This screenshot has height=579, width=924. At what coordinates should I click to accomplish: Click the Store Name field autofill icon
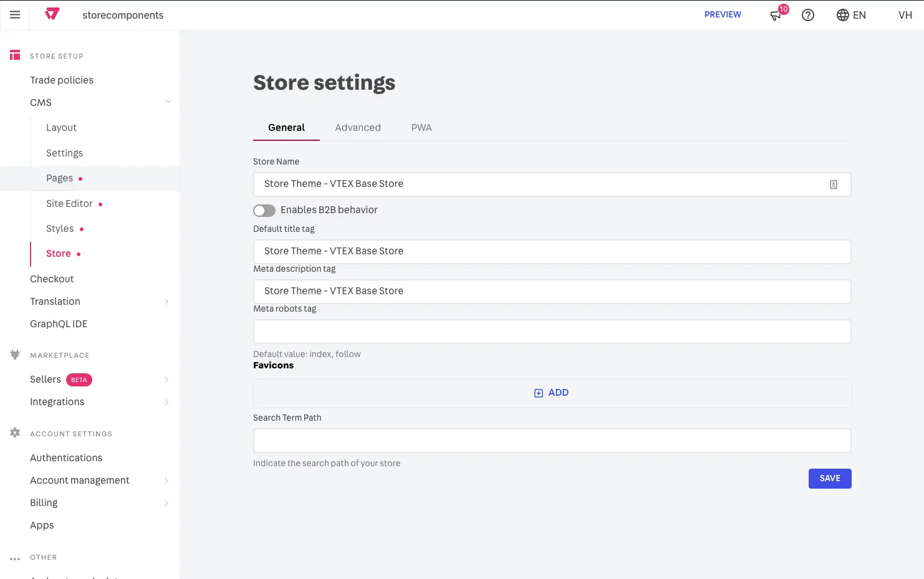[x=834, y=184]
